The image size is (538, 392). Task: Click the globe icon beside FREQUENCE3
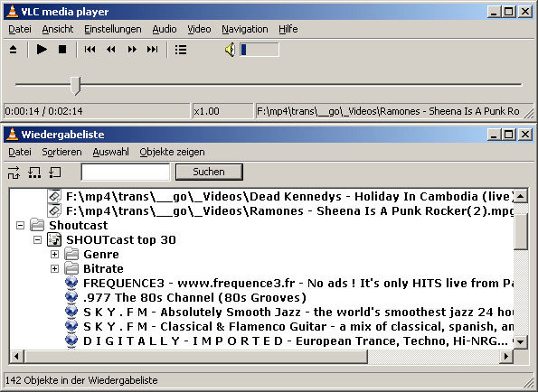(71, 283)
